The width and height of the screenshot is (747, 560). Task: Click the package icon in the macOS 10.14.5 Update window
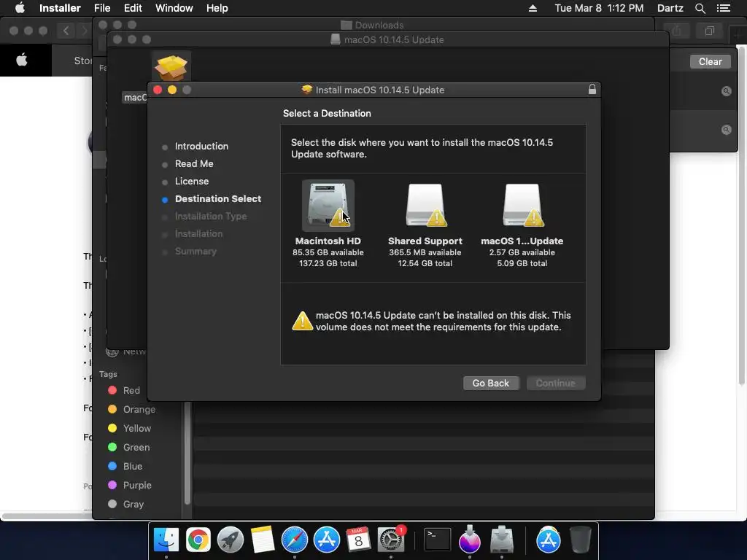(171, 67)
